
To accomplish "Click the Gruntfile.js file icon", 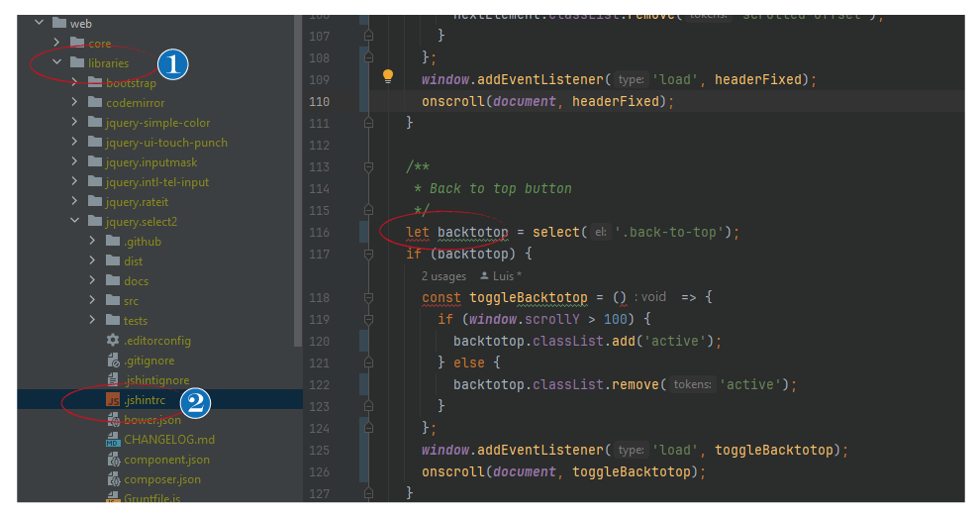I will (x=113, y=498).
